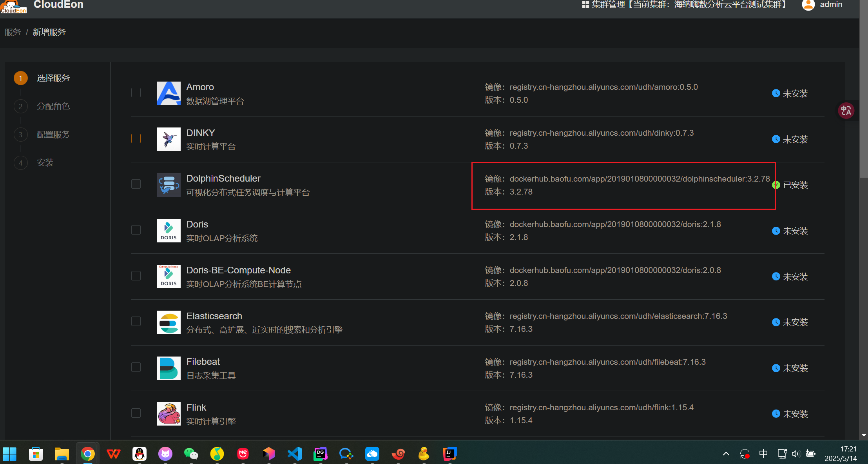Click the Doris-BE-Compute-Node logo
The width and height of the screenshot is (868, 464).
[x=169, y=277]
